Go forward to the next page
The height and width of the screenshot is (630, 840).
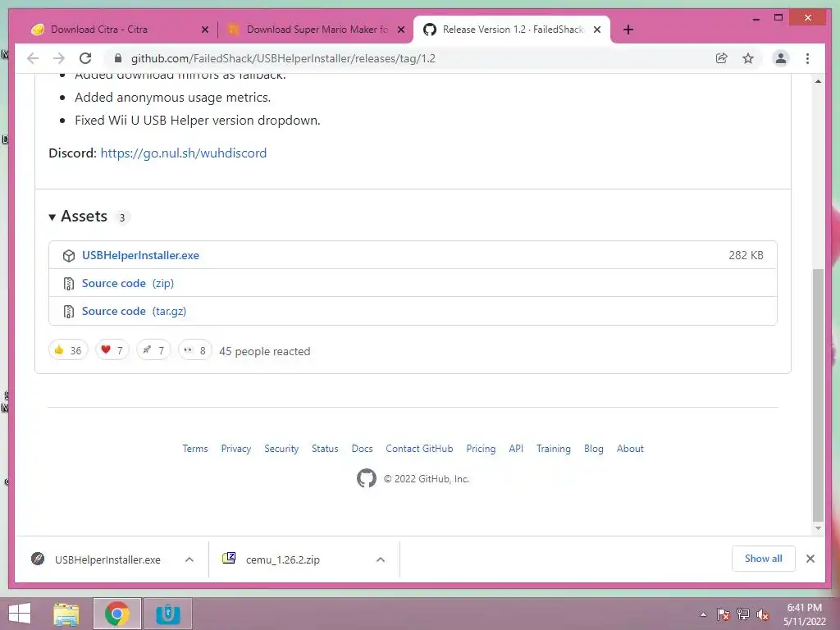coord(59,58)
